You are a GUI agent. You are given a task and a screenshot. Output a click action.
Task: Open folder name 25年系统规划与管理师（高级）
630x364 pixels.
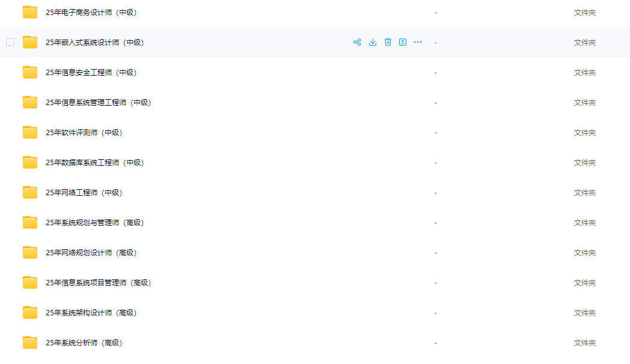click(x=95, y=223)
